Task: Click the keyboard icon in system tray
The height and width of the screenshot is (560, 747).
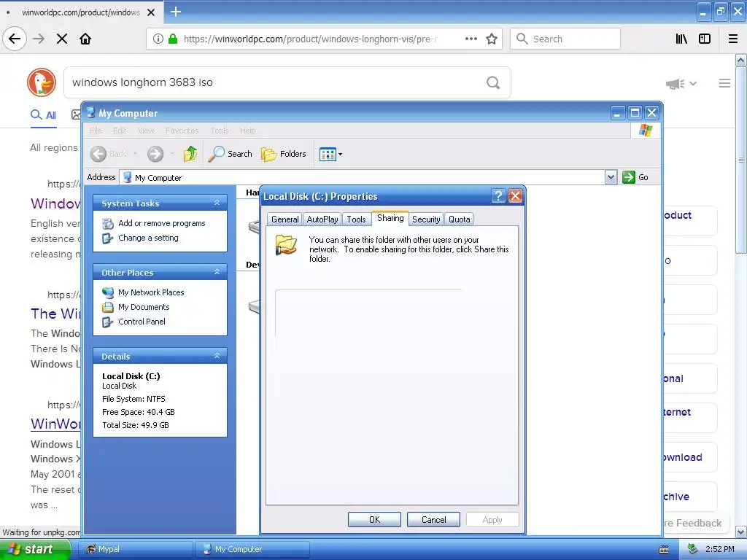Action: click(664, 550)
